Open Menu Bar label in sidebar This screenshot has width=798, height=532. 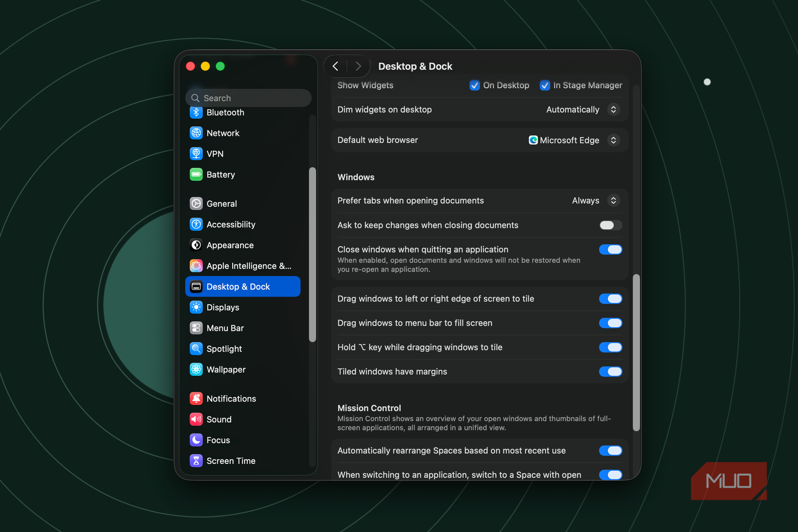(x=225, y=328)
